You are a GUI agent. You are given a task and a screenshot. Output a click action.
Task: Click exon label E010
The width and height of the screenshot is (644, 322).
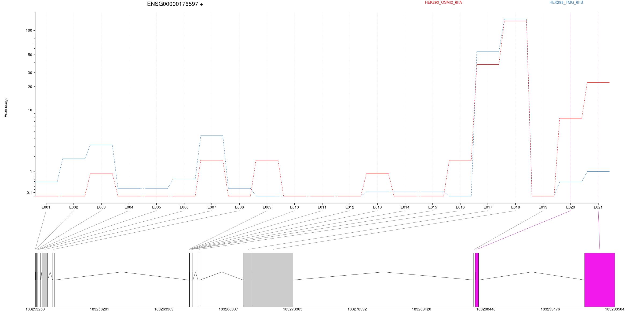click(294, 207)
